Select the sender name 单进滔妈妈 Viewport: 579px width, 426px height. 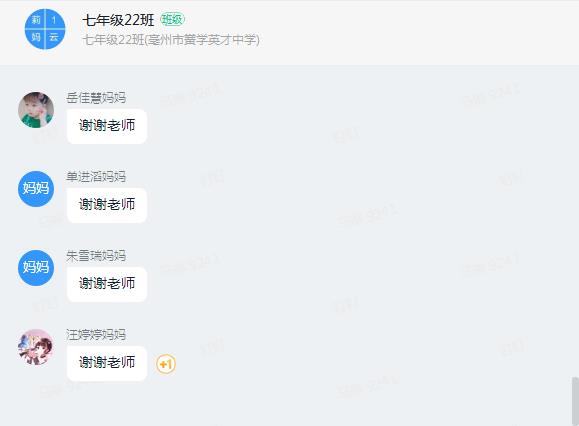tap(96, 177)
